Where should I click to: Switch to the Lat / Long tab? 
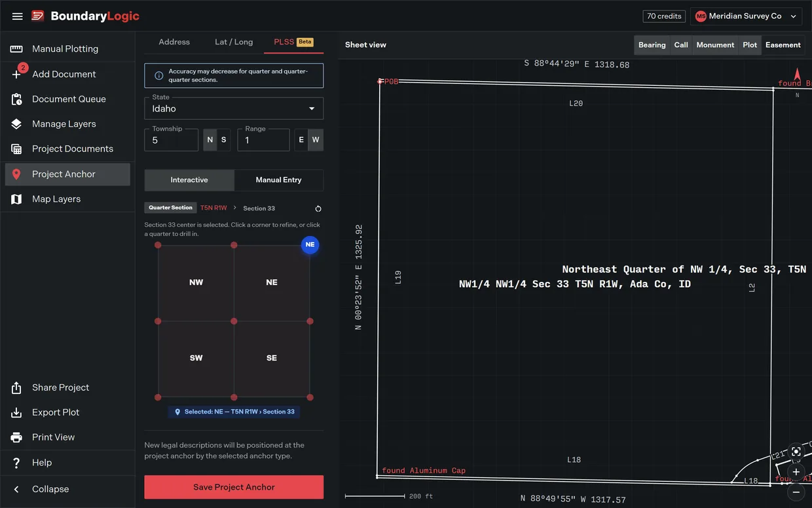tap(234, 42)
